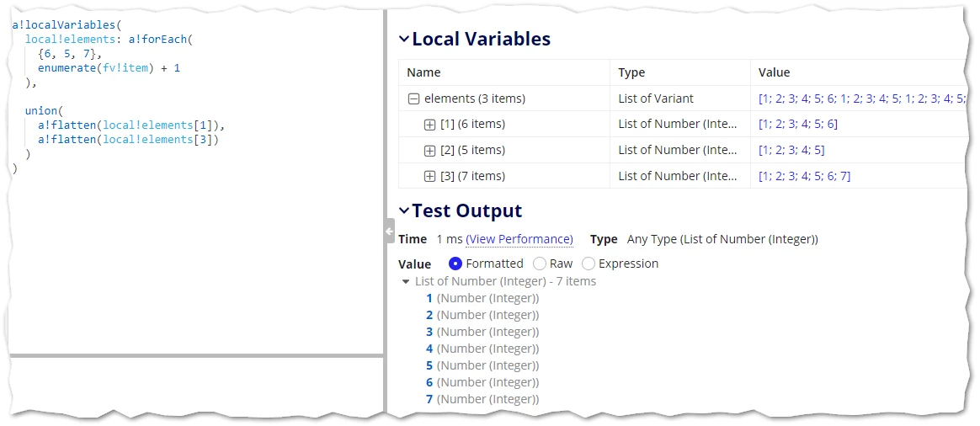The width and height of the screenshot is (980, 426).
Task: Expand the [1] (6 items) row
Action: pyautogui.click(x=429, y=125)
